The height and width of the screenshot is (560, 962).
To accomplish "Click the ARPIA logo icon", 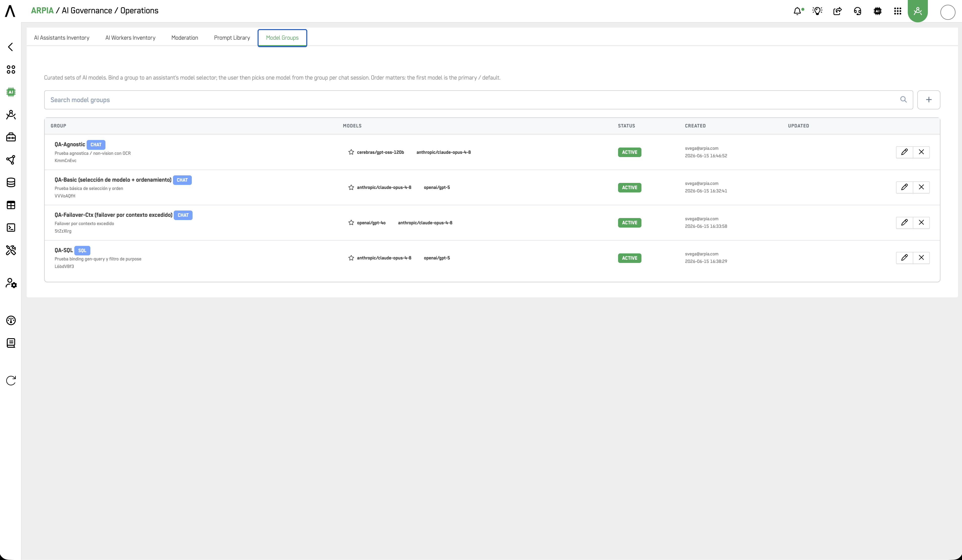I will pos(10,11).
